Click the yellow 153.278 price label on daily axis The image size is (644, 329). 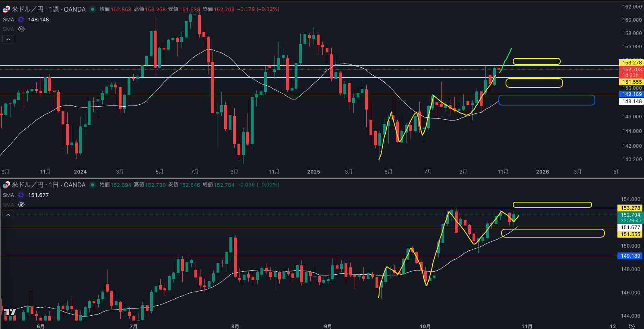pyautogui.click(x=630, y=208)
